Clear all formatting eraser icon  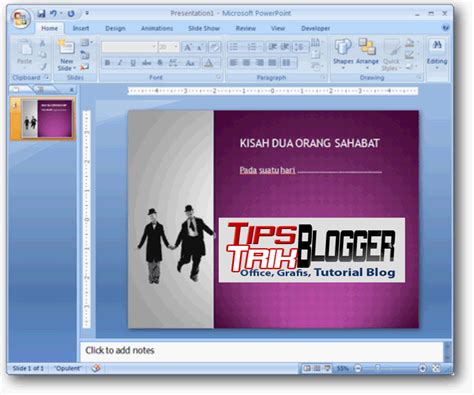click(214, 47)
